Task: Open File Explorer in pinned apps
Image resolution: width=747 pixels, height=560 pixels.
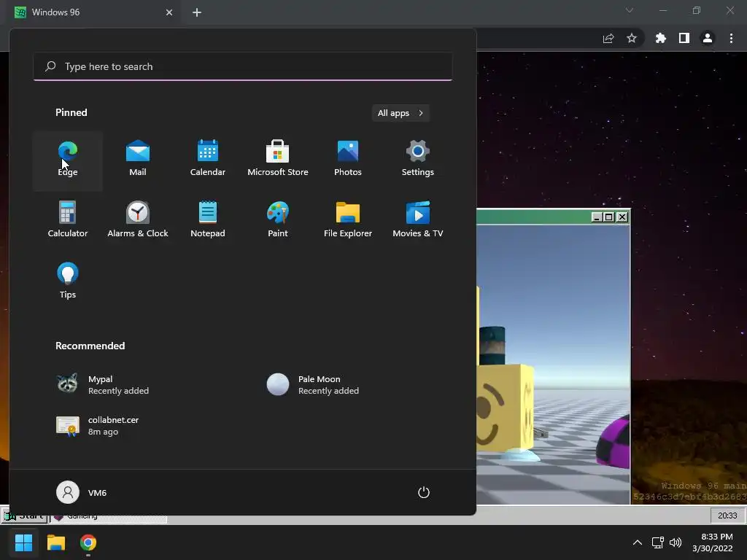Action: click(348, 222)
